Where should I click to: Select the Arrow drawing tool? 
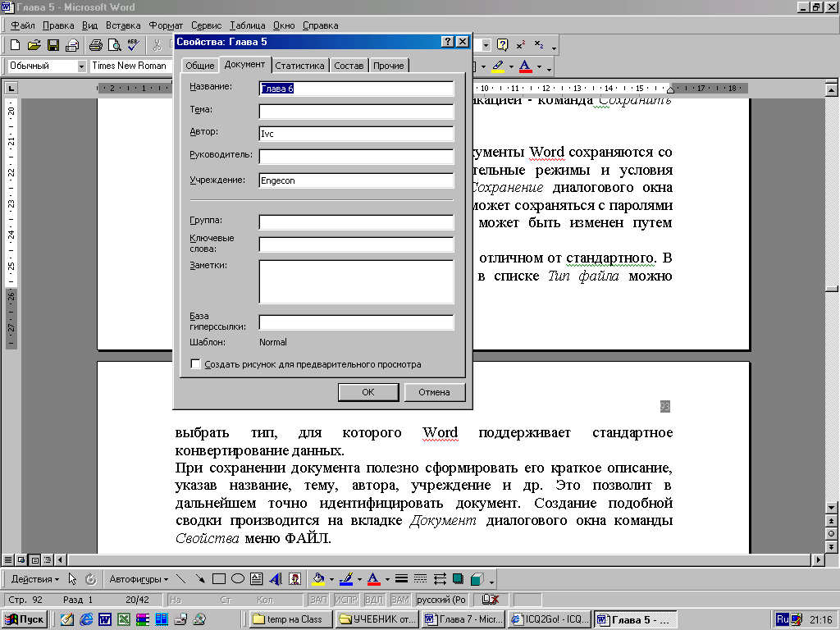coord(200,578)
